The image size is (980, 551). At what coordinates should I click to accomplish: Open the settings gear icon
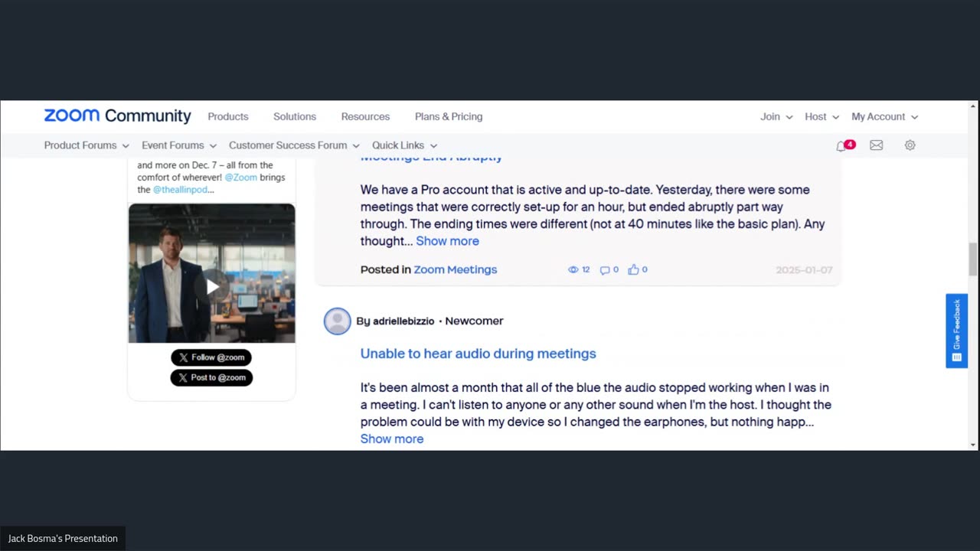pos(910,145)
